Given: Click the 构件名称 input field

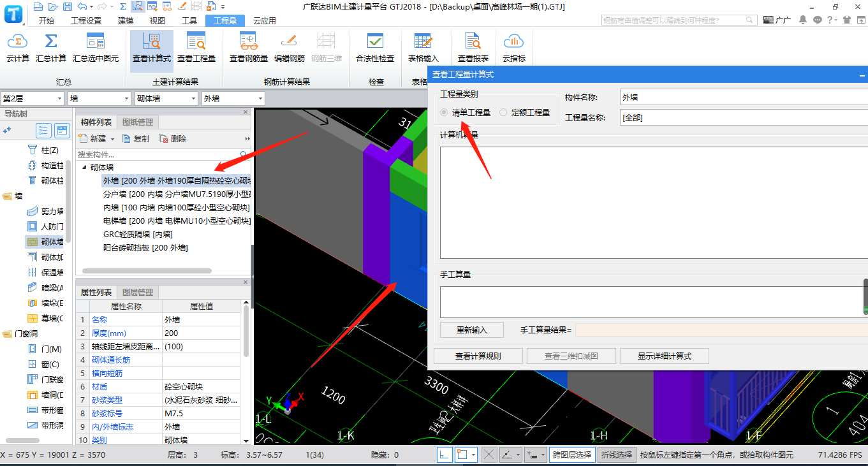Looking at the screenshot, I should point(744,98).
